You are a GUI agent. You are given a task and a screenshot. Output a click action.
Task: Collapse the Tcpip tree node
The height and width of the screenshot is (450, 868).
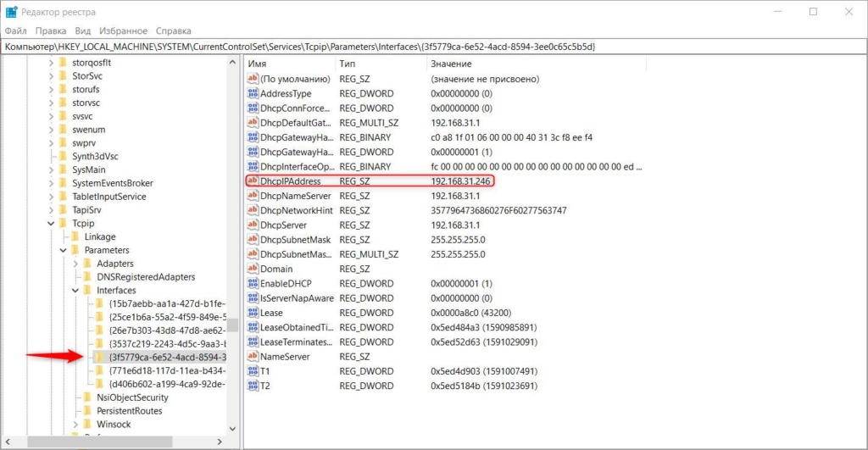[51, 224]
